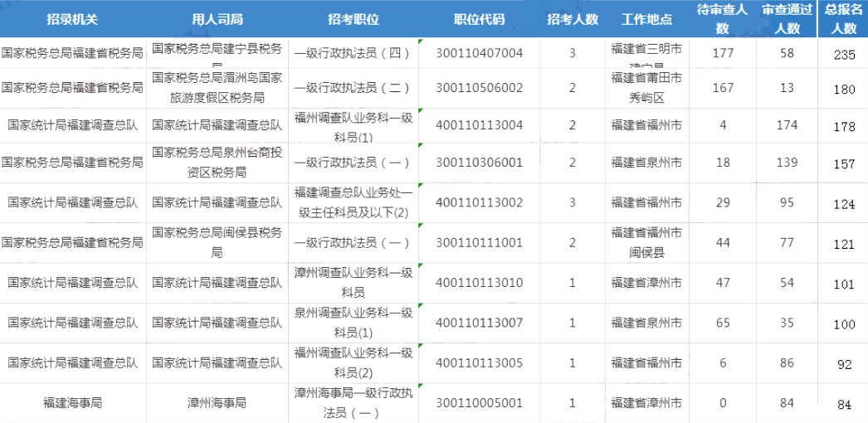Viewport: 868px width, 423px height.
Task: Click pending review value 167
Action: click(x=723, y=88)
